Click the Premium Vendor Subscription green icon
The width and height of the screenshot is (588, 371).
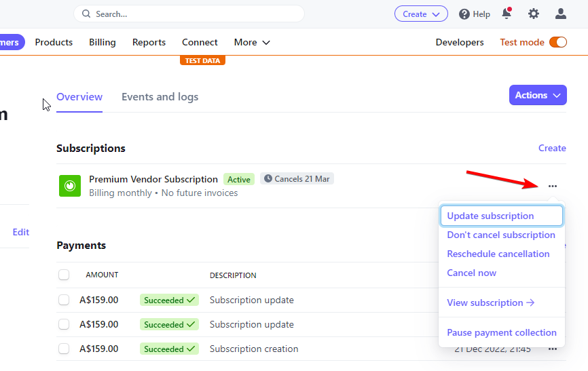(70, 186)
